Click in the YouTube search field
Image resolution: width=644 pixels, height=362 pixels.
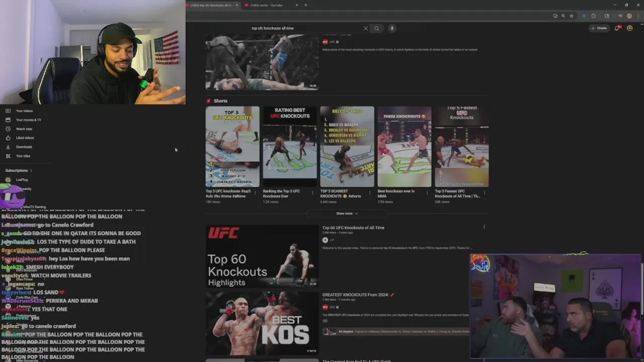306,28
